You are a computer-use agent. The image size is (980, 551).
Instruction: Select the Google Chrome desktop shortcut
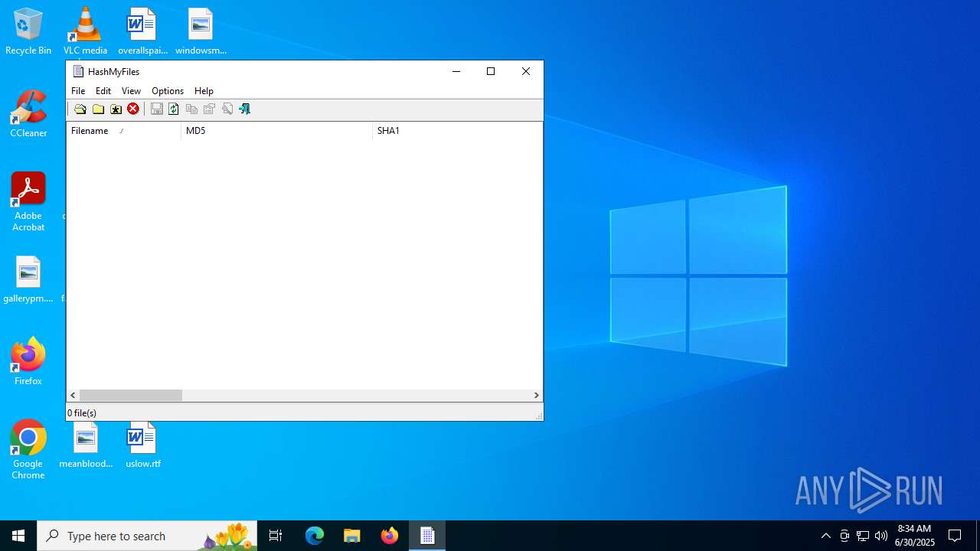pyautogui.click(x=28, y=450)
